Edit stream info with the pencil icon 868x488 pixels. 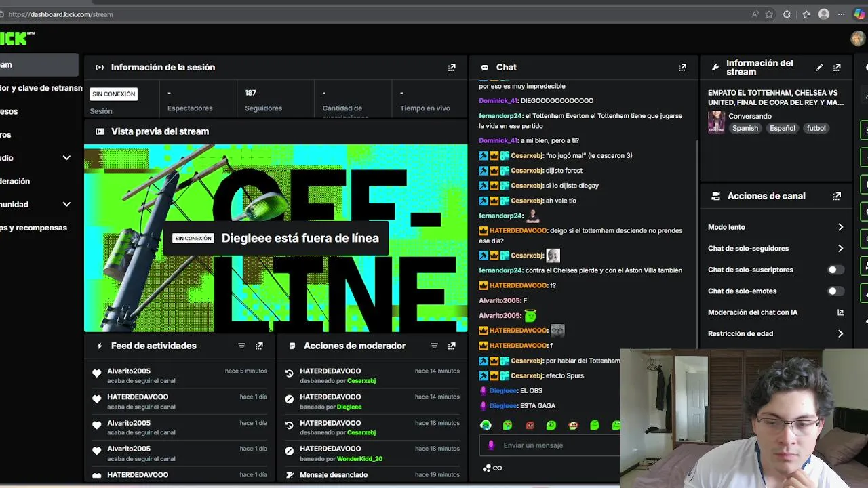(819, 68)
